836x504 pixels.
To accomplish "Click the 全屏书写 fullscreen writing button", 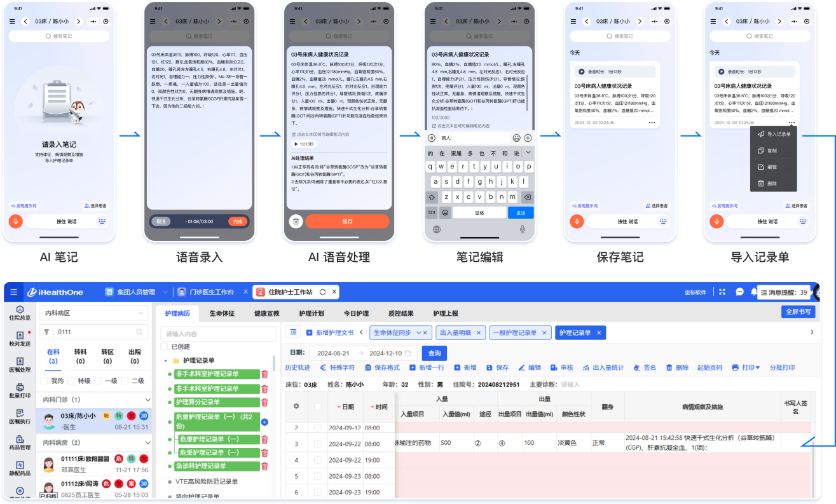I will pyautogui.click(x=798, y=311).
